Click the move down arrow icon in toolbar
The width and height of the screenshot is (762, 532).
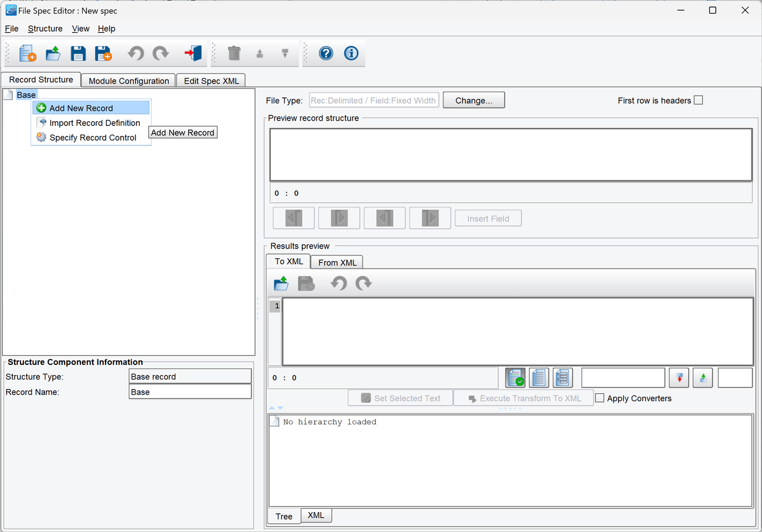(x=285, y=53)
